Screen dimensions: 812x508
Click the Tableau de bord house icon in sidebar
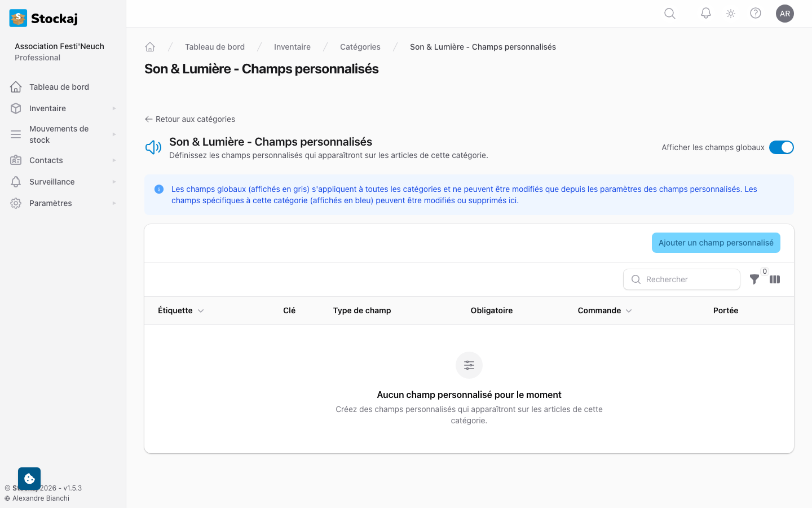pyautogui.click(x=16, y=87)
